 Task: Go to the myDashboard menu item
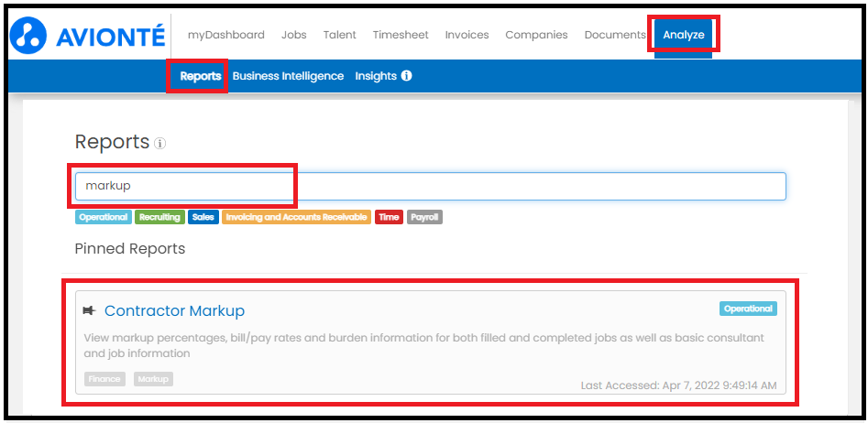(225, 35)
